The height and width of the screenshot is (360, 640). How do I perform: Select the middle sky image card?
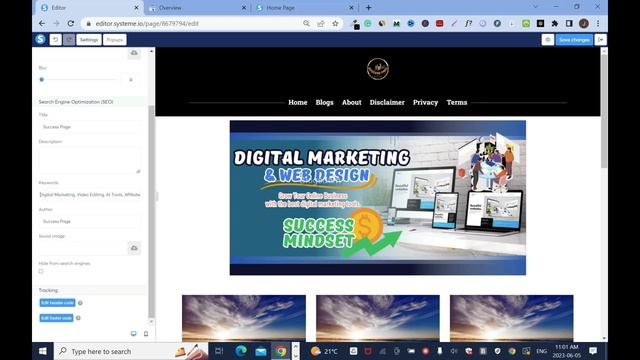click(x=378, y=318)
